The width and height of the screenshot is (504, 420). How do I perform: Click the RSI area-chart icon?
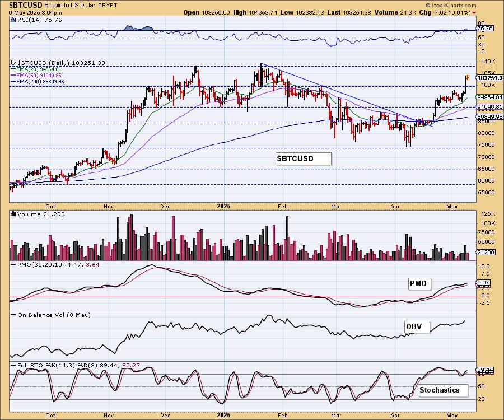pyautogui.click(x=13, y=20)
